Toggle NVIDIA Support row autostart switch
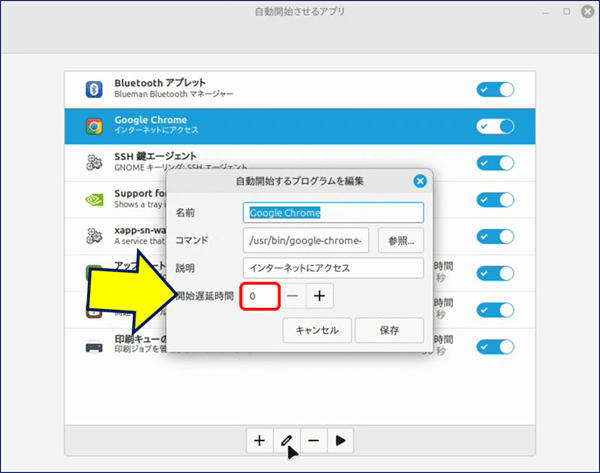The height and width of the screenshot is (473, 600). click(495, 200)
